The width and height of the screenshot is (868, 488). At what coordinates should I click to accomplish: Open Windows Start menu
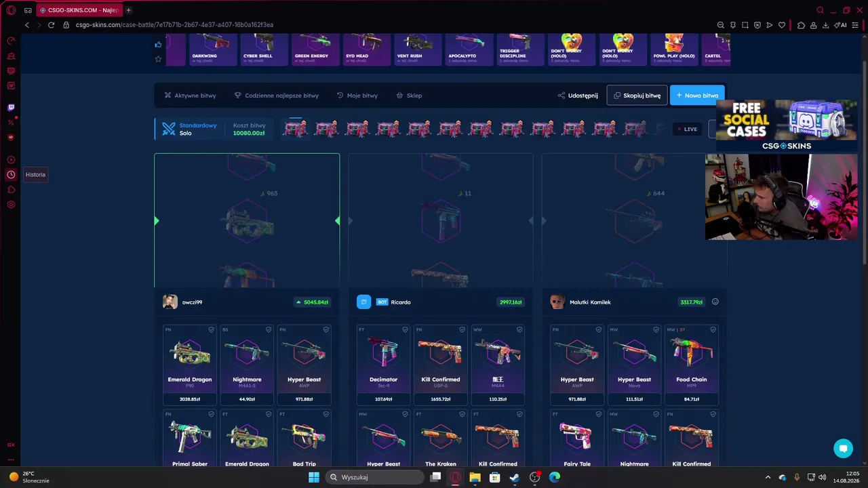tap(314, 477)
